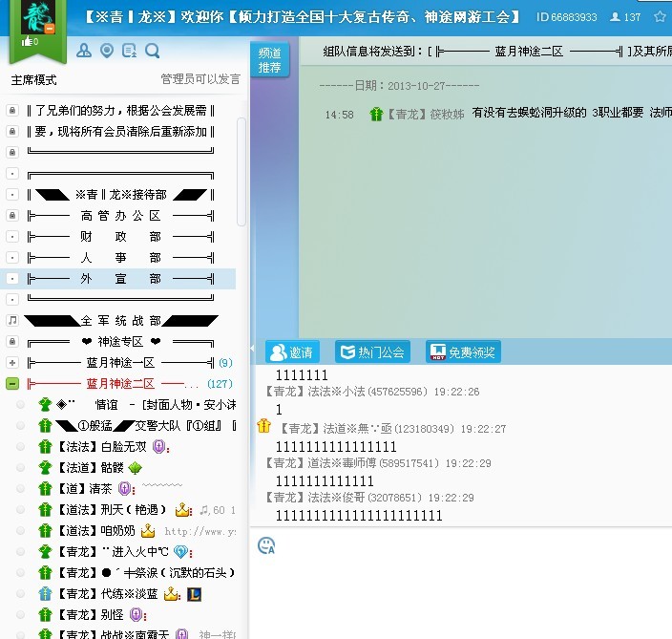Open the 频道推荐 tab
This screenshot has height=639, width=672.
click(269, 60)
